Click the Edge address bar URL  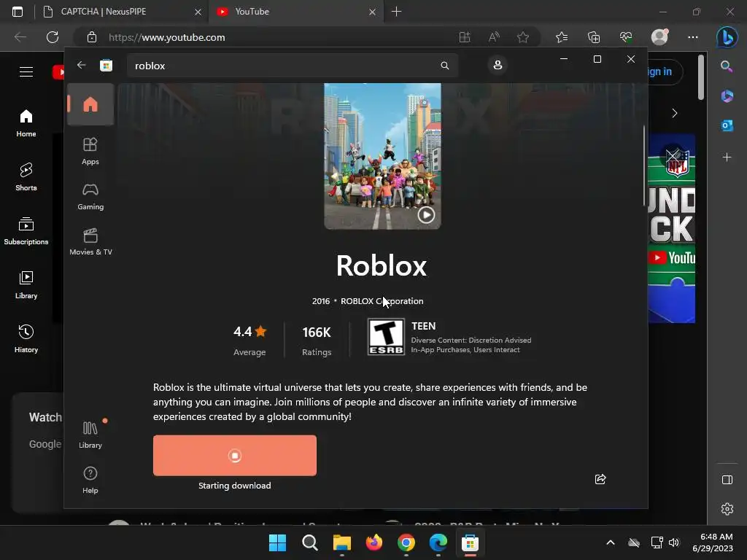point(167,38)
